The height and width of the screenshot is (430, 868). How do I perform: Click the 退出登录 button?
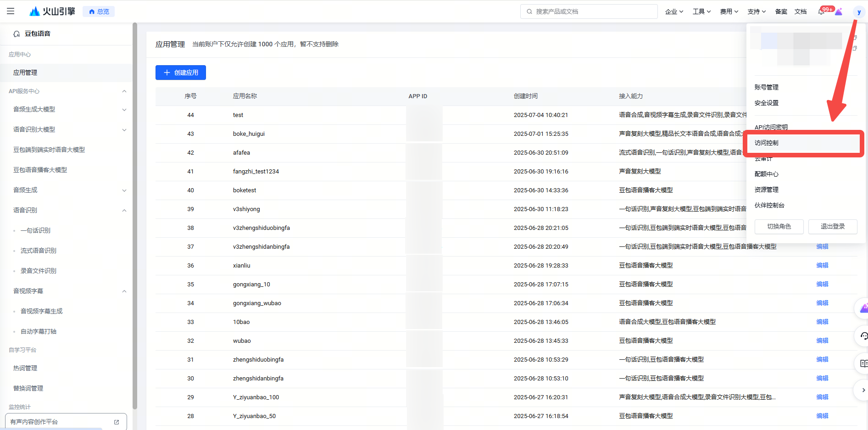pos(832,226)
